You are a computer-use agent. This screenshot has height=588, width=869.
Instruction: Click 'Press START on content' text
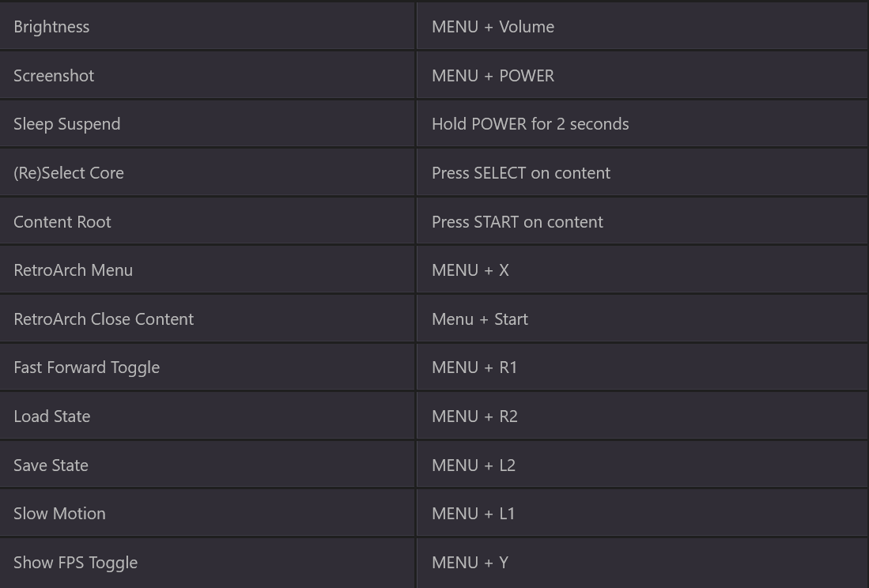(x=517, y=222)
